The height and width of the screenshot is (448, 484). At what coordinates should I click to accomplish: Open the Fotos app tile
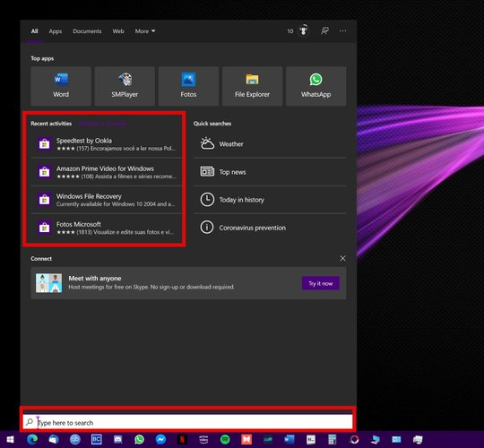click(188, 86)
